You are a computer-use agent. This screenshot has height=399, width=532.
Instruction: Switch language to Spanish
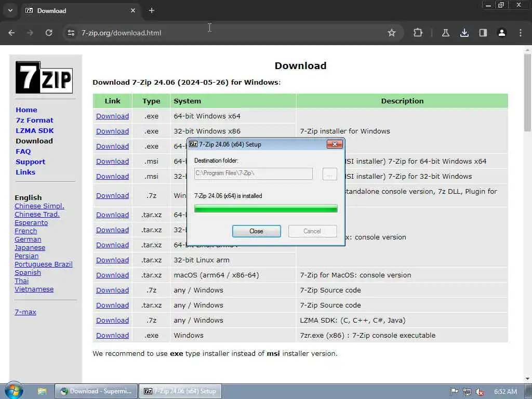point(28,272)
